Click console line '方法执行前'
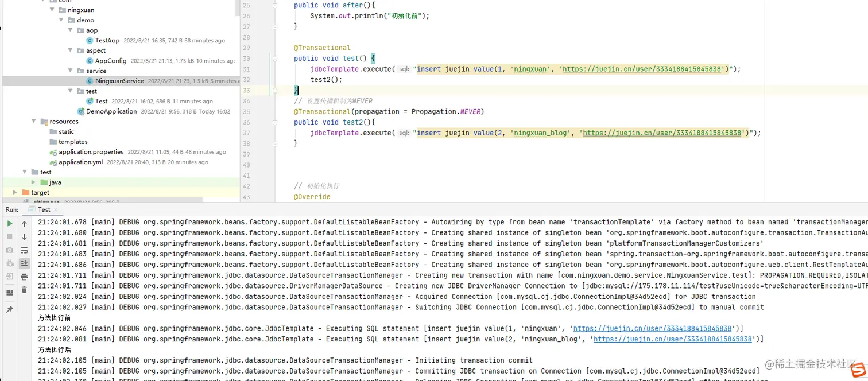868x381 pixels. coord(55,318)
